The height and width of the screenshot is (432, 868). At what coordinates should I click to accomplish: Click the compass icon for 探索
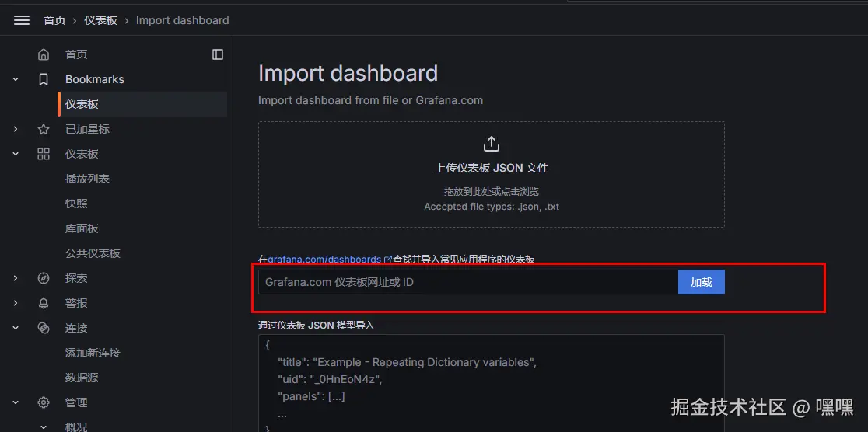tap(44, 278)
